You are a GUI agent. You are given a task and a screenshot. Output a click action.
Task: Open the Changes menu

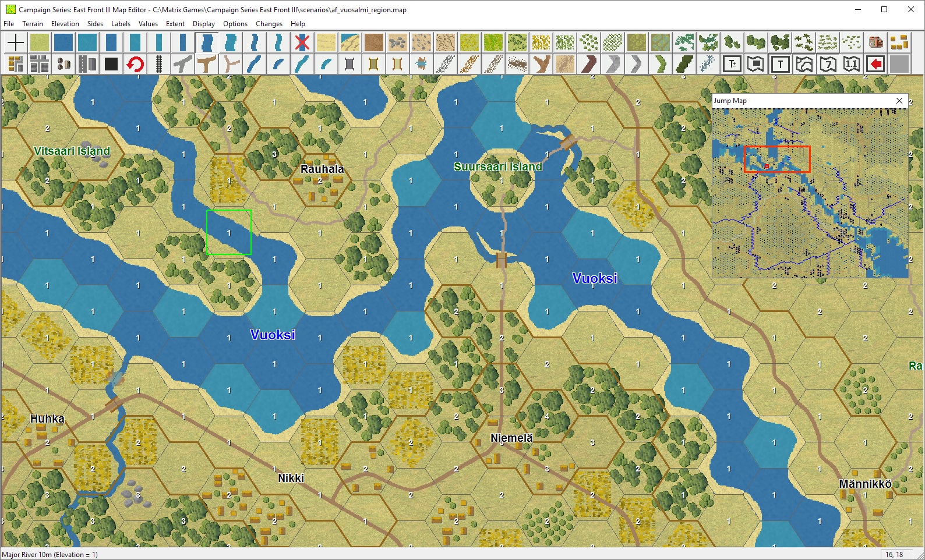[x=269, y=24]
